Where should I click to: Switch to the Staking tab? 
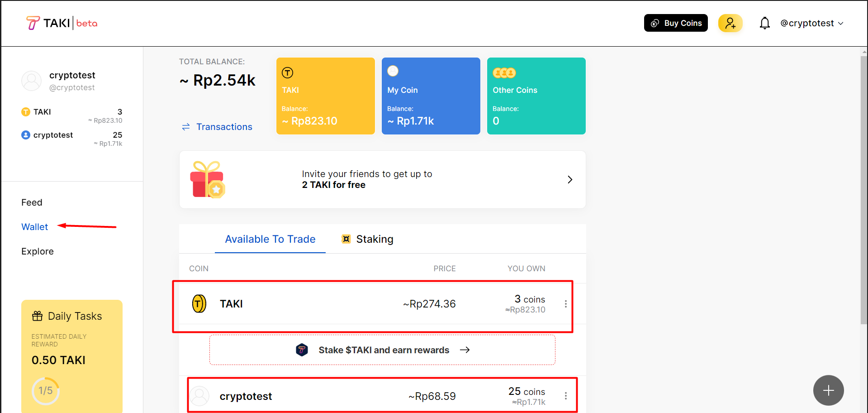tap(368, 239)
